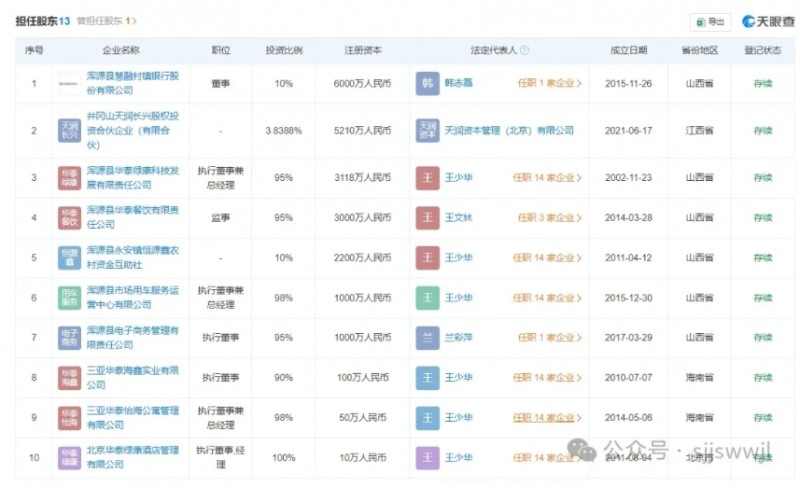Expand 任职 14 家企业 in row 5
This screenshot has height=487, width=800.
(x=547, y=258)
